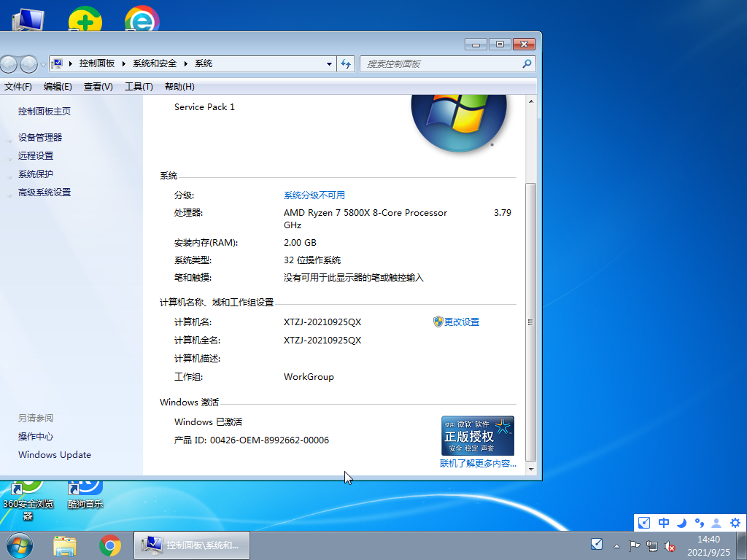747x560 pixels.
Task: Click 更改设置 to change computer name
Action: tap(462, 321)
